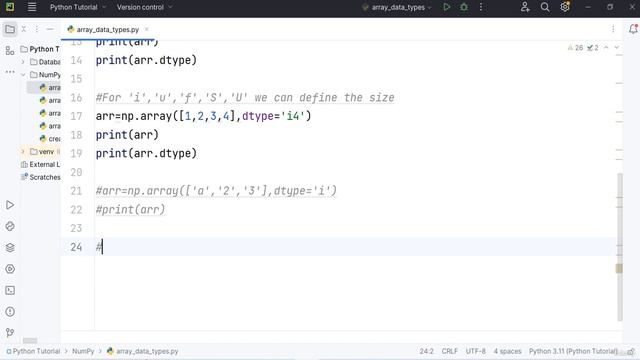The width and height of the screenshot is (640, 360).
Task: Click the editor vertical scrollbar
Action: (620, 247)
